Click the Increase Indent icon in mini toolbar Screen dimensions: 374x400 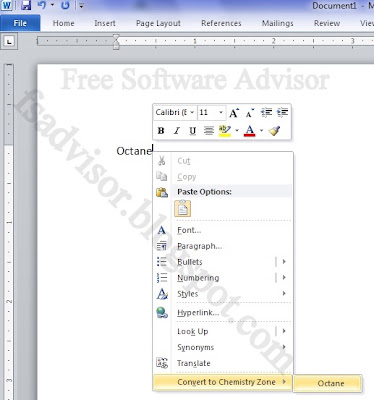pos(282,113)
